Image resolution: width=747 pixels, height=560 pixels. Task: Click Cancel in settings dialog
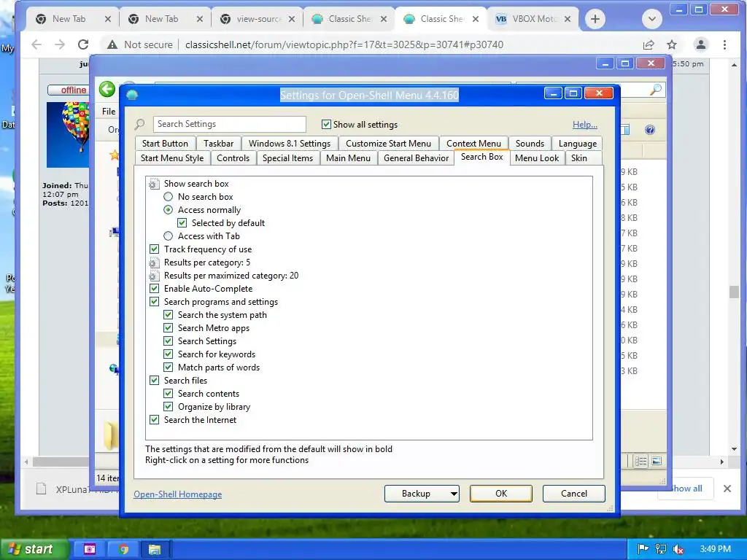tap(574, 494)
